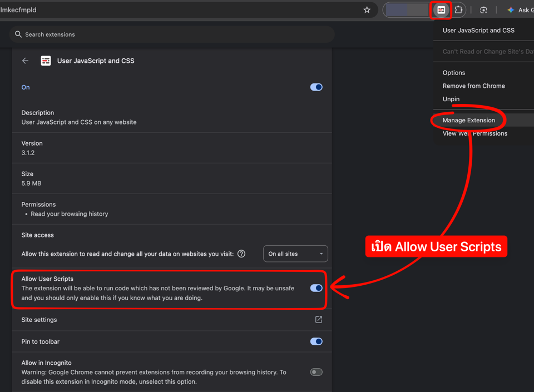
Task: Click the User JavaScript and CSS toolbar icon
Action: (441, 10)
